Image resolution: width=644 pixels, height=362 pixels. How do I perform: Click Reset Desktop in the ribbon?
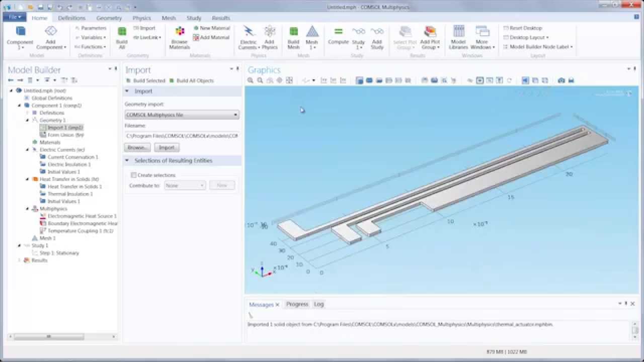522,28
